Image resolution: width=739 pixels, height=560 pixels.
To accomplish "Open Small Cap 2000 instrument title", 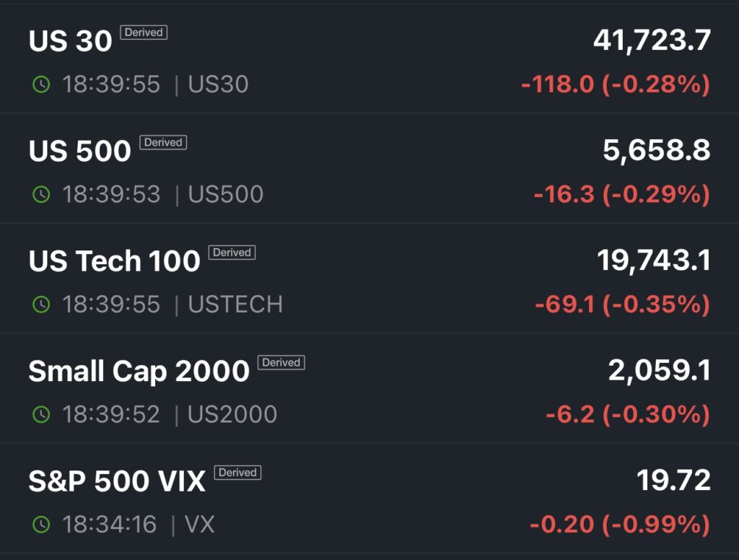I will click(x=139, y=372).
